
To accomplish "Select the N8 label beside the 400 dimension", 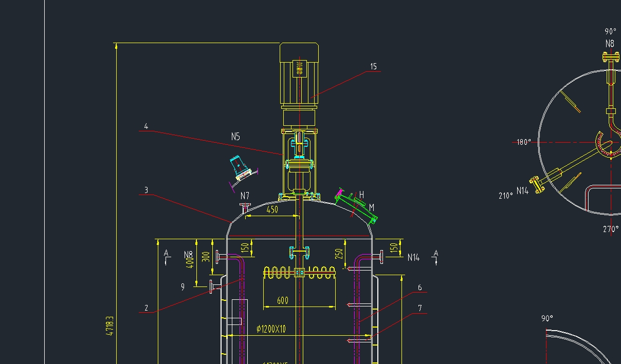I will [x=188, y=255].
